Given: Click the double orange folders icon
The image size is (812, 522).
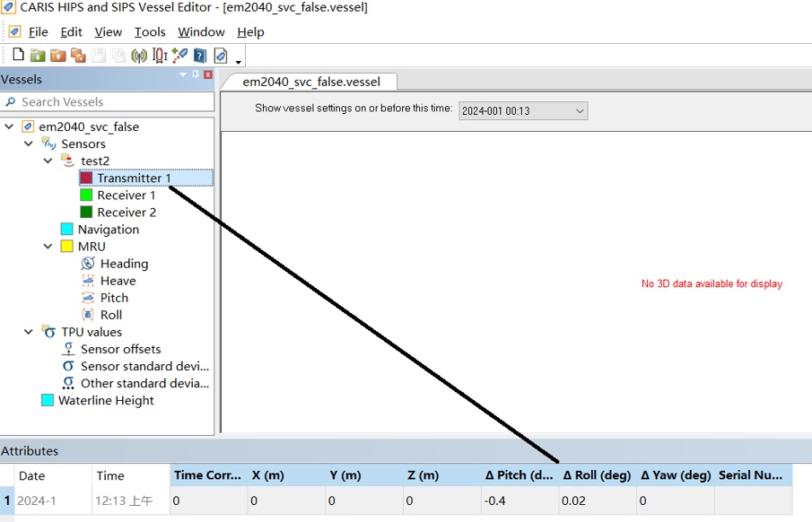Looking at the screenshot, I should click(78, 55).
